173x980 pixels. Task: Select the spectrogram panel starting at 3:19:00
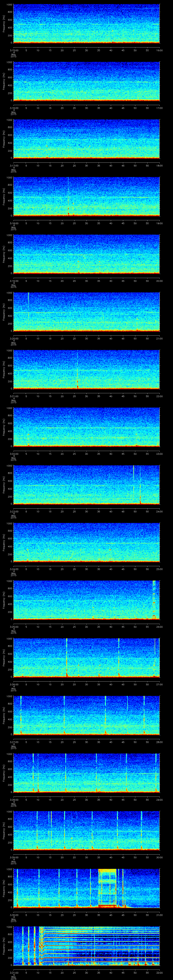tap(86, 254)
